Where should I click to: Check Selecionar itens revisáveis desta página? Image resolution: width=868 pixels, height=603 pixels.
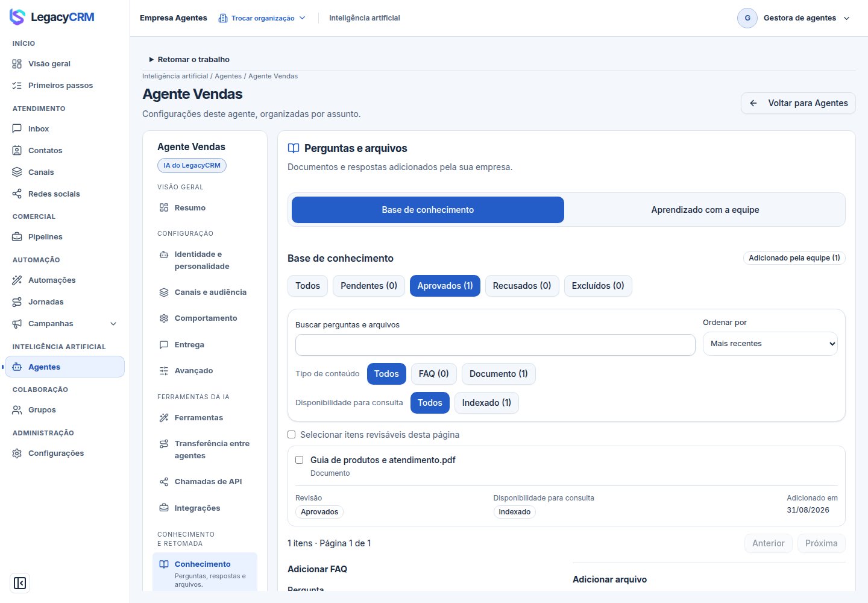[292, 434]
